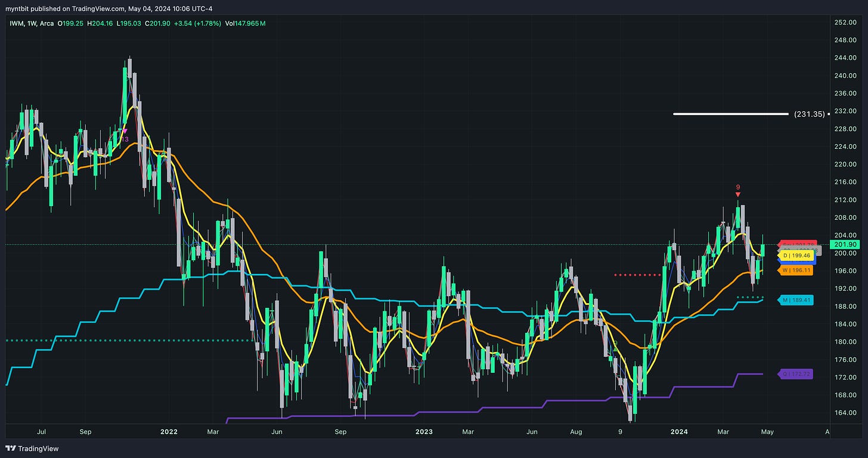Click the Jul label on the time axis
The image size is (868, 458).
[42, 432]
